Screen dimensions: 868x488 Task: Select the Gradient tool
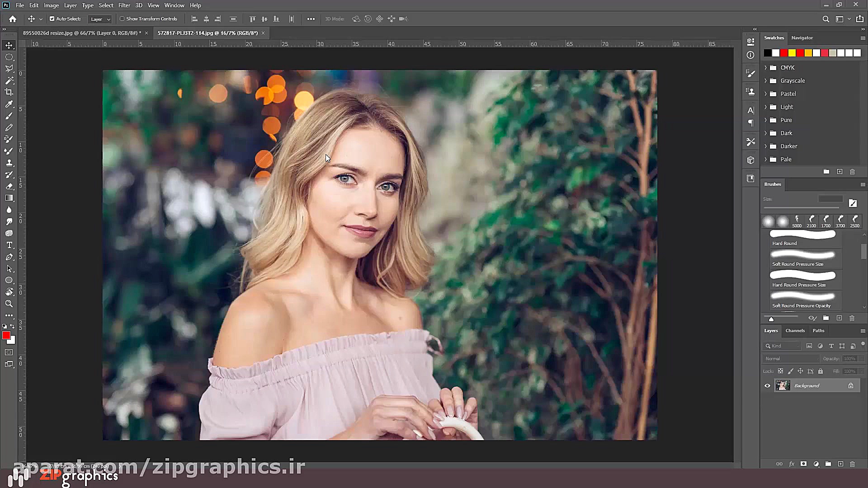[x=9, y=198]
